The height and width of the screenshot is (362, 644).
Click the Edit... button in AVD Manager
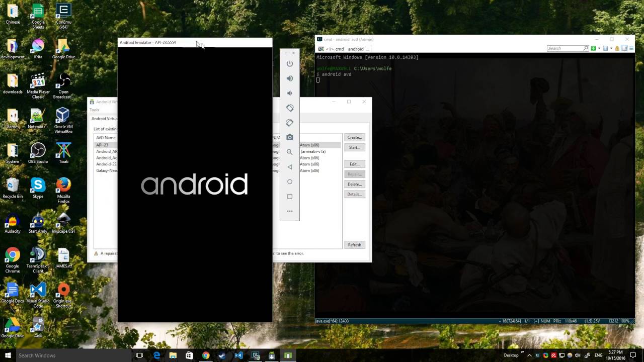pos(354,164)
